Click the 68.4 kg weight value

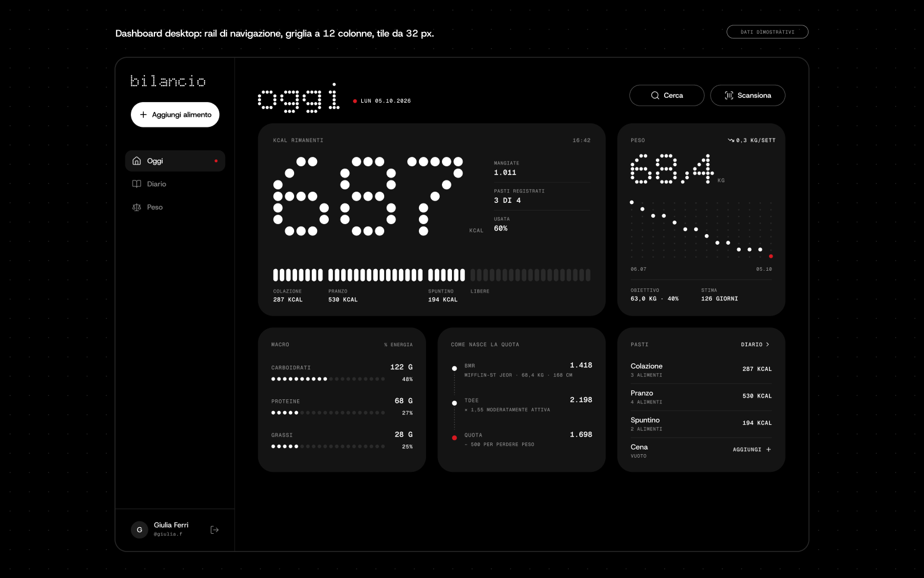pyautogui.click(x=672, y=169)
